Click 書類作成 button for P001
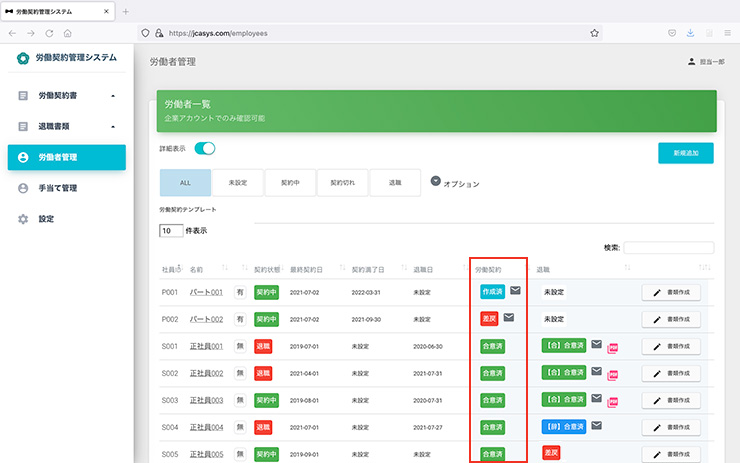Image resolution: width=740 pixels, height=463 pixels. [x=671, y=293]
